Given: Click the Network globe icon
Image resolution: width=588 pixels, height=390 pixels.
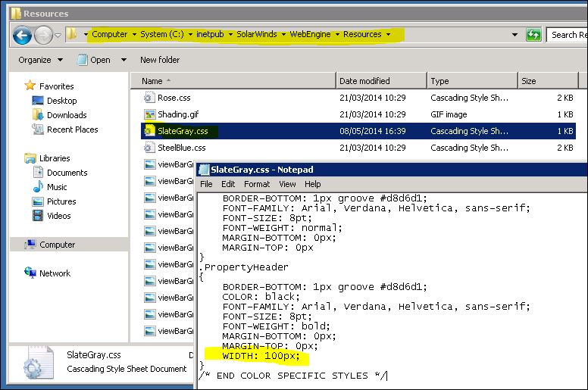Looking at the screenshot, I should [x=30, y=273].
